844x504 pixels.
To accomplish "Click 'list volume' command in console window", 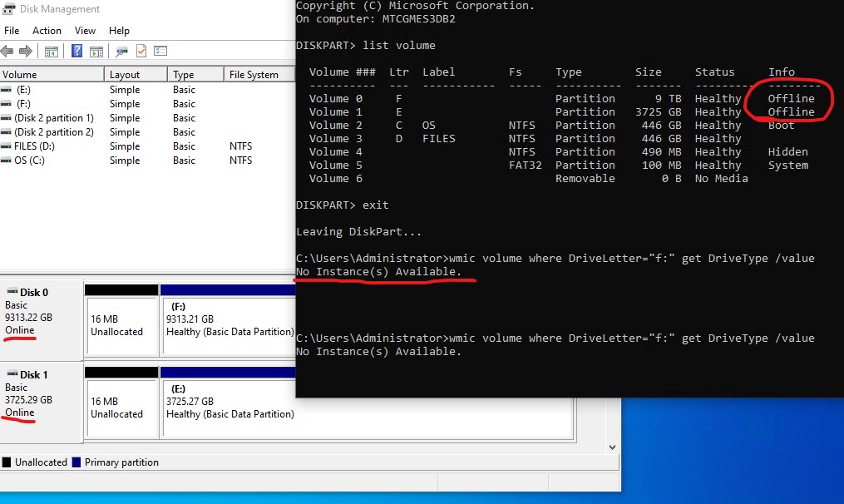I will point(399,45).
